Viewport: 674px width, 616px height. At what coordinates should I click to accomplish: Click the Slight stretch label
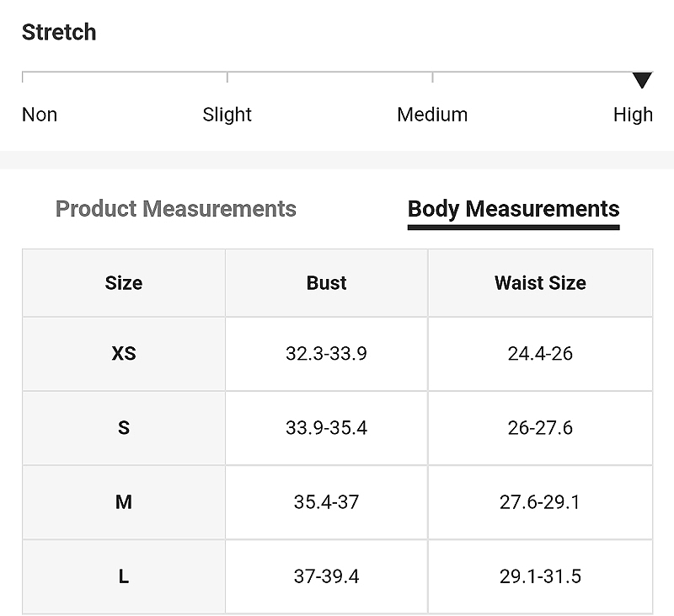227,115
